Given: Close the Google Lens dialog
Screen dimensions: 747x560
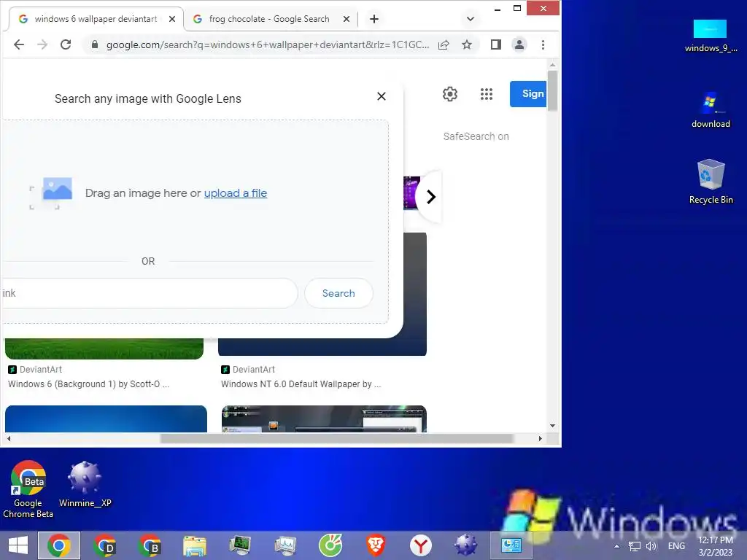Looking at the screenshot, I should [381, 96].
